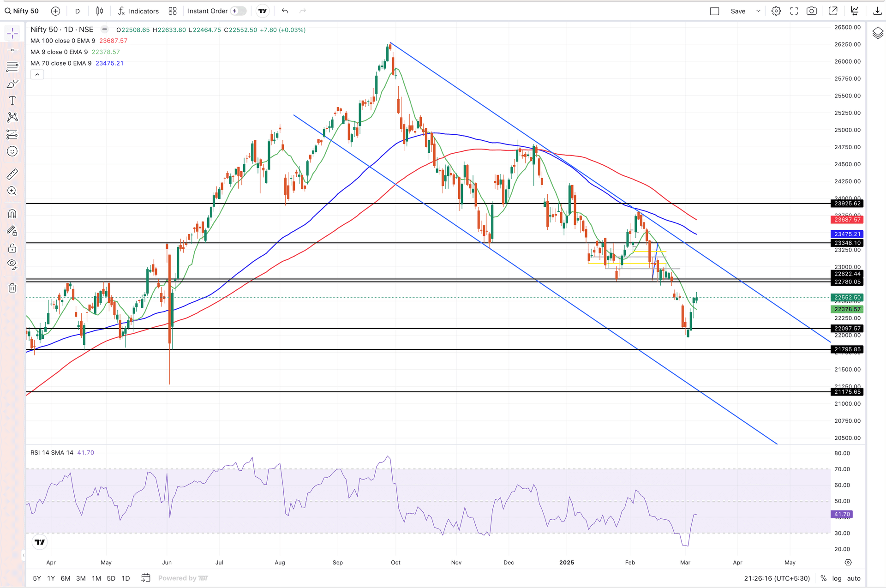Open chart settings gear in top toolbar
The width and height of the screenshot is (886, 588).
pyautogui.click(x=776, y=11)
